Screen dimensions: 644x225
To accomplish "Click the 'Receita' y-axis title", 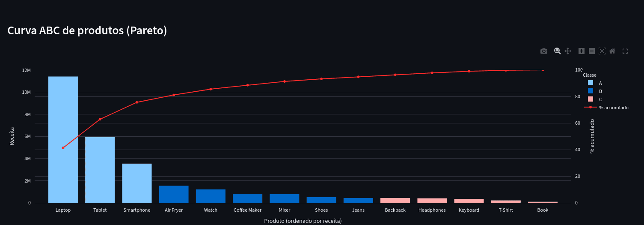I will [12, 136].
